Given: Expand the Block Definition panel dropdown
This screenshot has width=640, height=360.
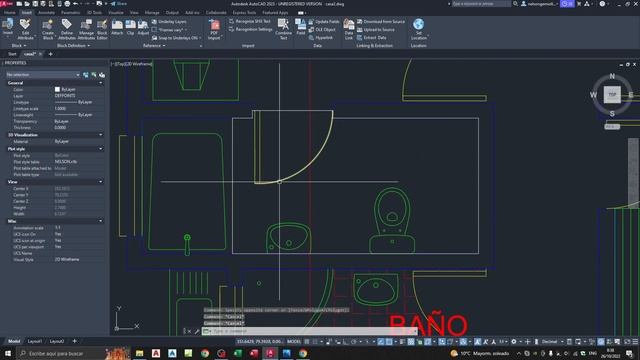Looking at the screenshot, I should 73,46.
